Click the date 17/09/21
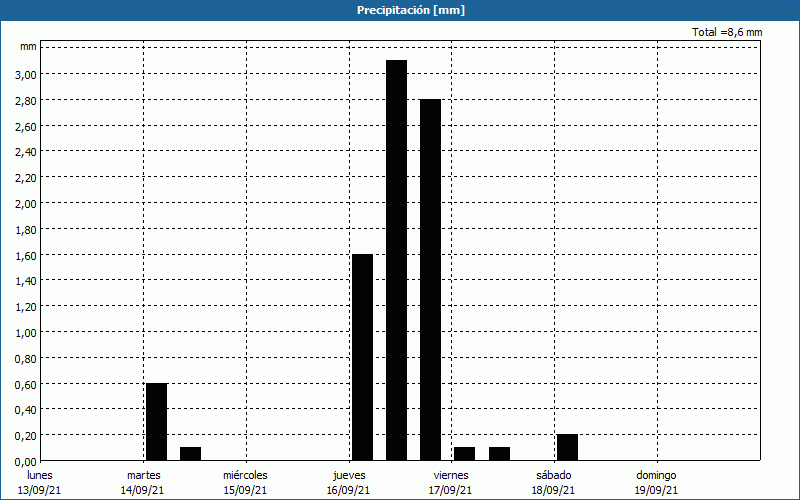The image size is (800, 500). click(x=451, y=490)
